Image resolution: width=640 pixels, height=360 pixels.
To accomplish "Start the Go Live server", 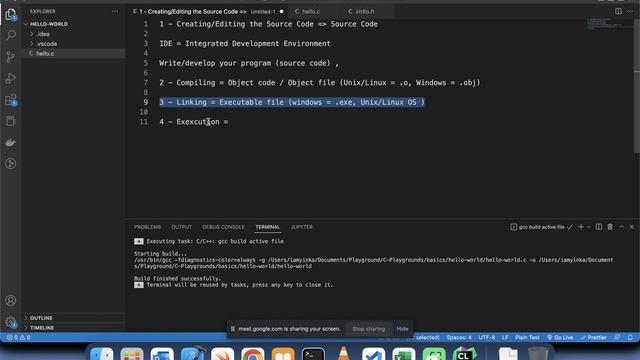I will pyautogui.click(x=560, y=338).
